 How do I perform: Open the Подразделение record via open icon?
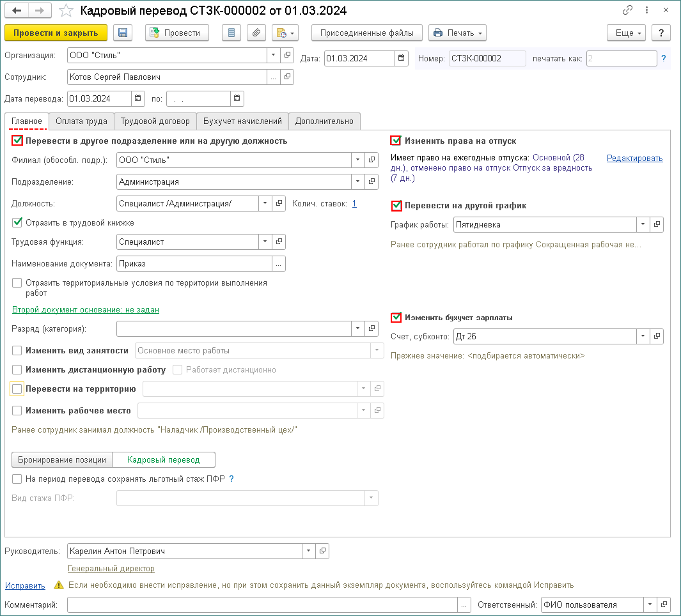372,181
